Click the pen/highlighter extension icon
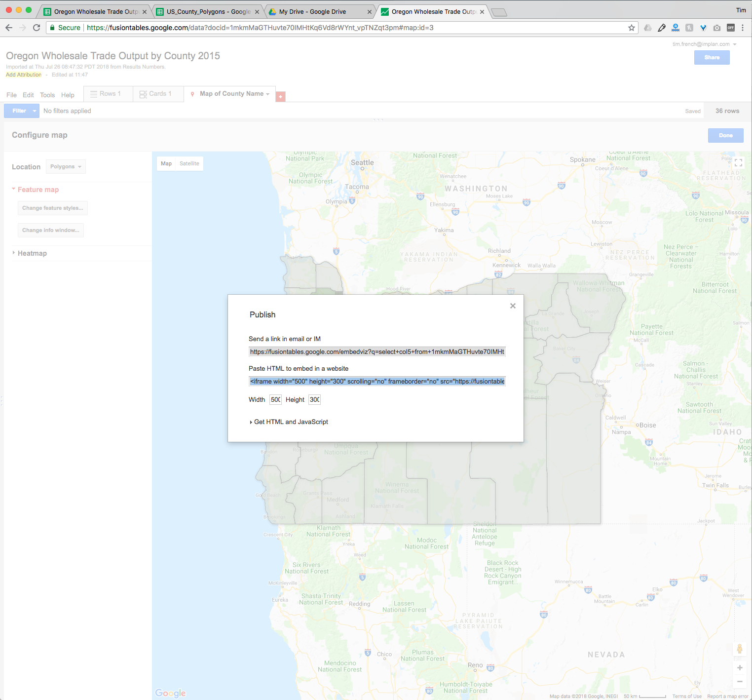Screen dimensions: 752x700 click(x=662, y=28)
